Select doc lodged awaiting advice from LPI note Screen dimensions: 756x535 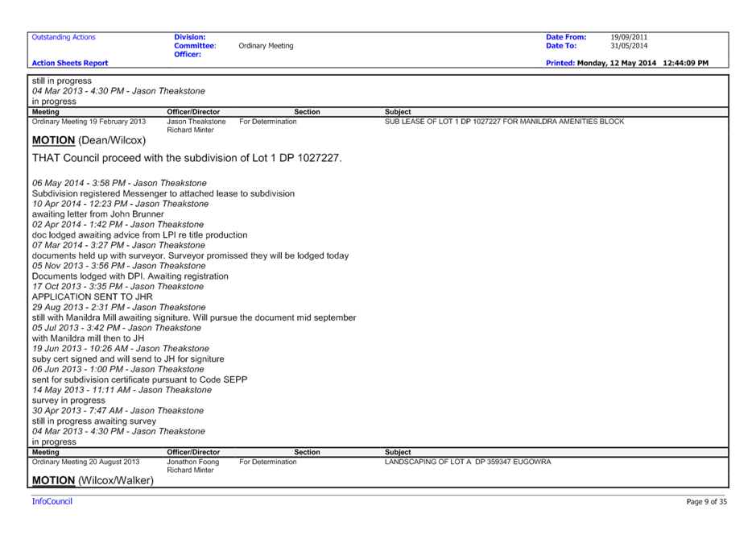point(139,235)
